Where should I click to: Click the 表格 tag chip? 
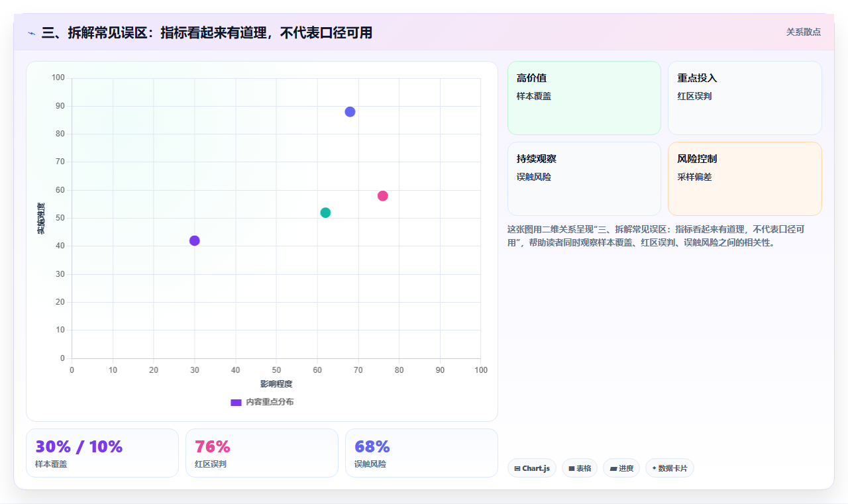[580, 468]
